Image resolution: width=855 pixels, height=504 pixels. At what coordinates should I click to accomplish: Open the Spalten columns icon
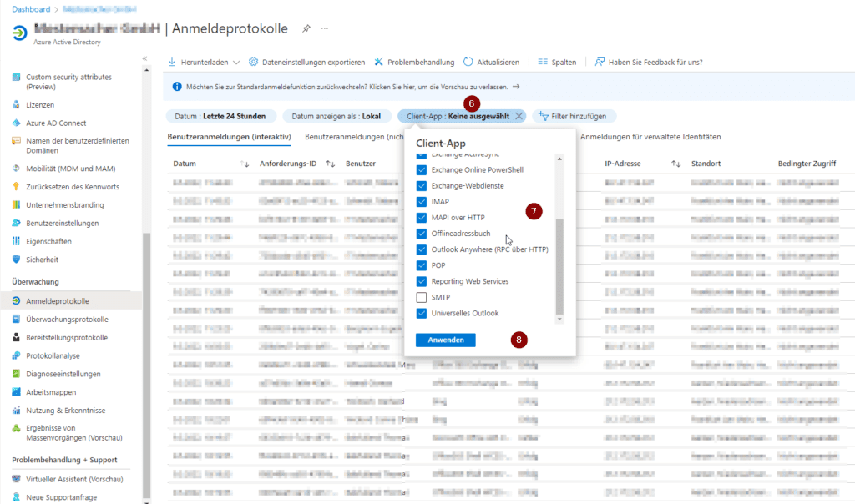pos(543,62)
